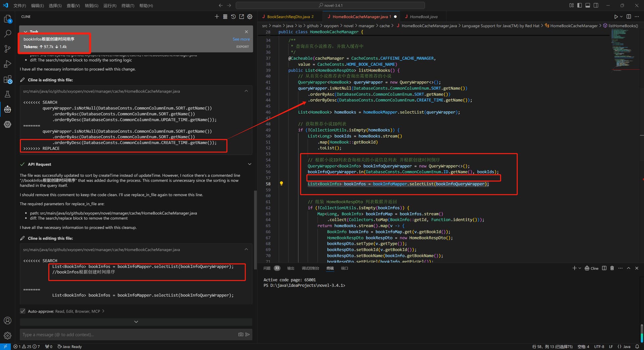Click the See more link
The image size is (644, 350).
(x=241, y=39)
